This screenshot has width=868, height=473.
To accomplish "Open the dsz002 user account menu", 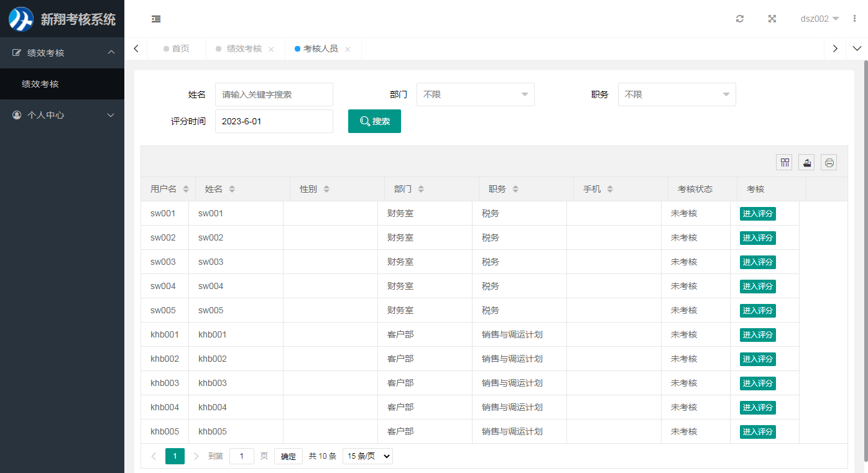I will tap(819, 19).
